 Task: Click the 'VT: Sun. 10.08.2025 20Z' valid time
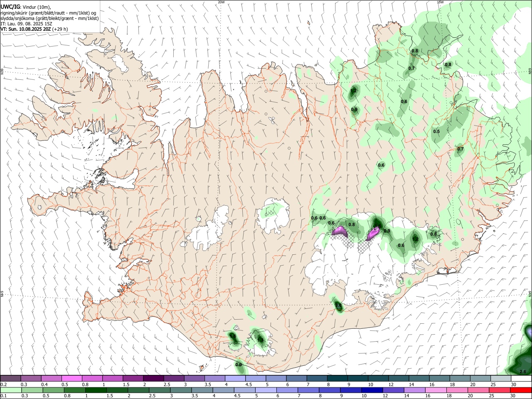point(26,29)
